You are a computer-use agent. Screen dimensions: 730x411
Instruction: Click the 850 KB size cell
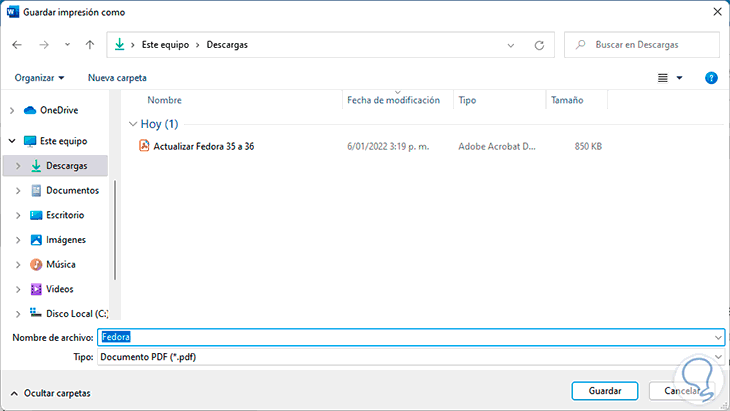(x=588, y=146)
